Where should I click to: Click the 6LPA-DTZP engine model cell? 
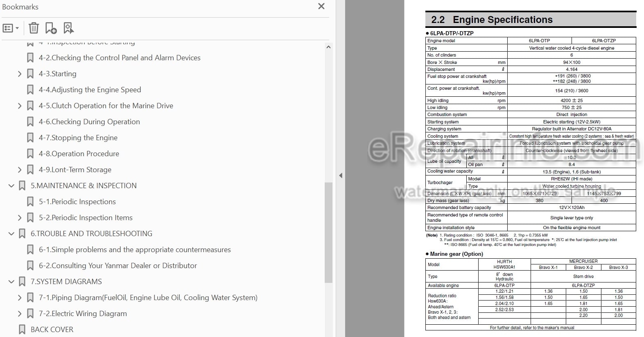(603, 41)
